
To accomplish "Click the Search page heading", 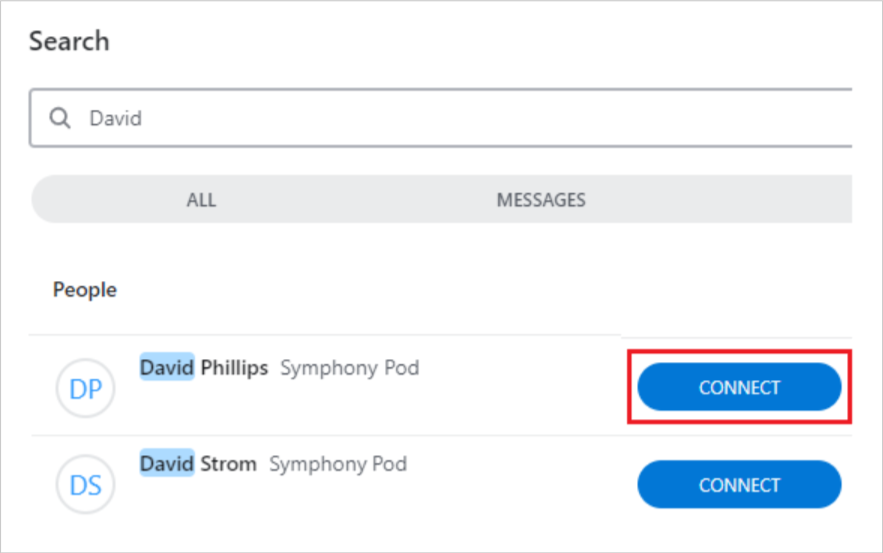I will (69, 41).
